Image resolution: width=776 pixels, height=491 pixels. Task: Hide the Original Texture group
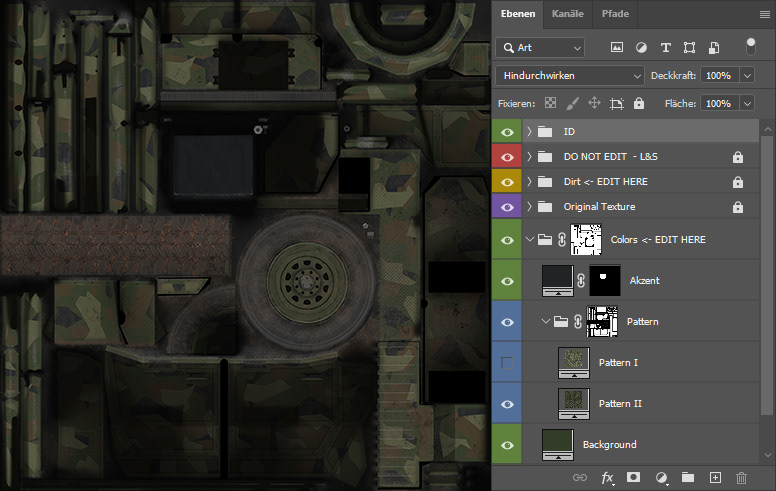point(507,207)
